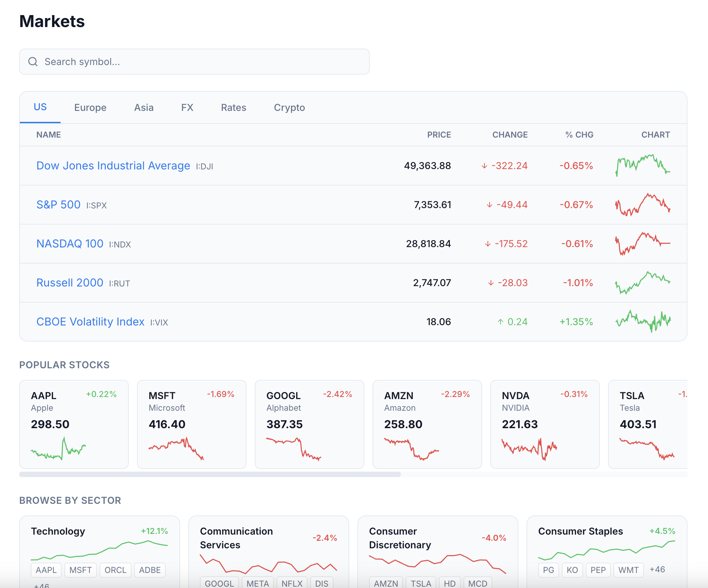Open the TSLA Tesla stock card
Viewport: 708px width, 588px height.
coord(648,424)
